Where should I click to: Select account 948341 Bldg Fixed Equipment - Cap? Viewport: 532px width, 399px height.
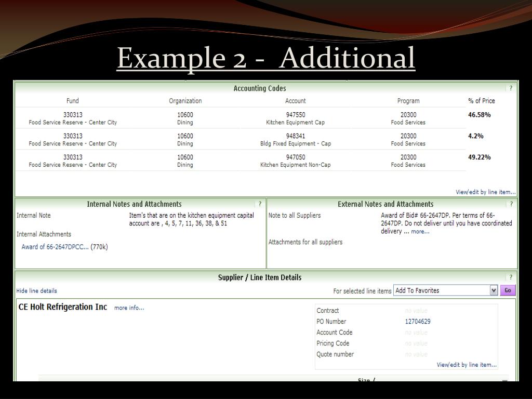[296, 139]
